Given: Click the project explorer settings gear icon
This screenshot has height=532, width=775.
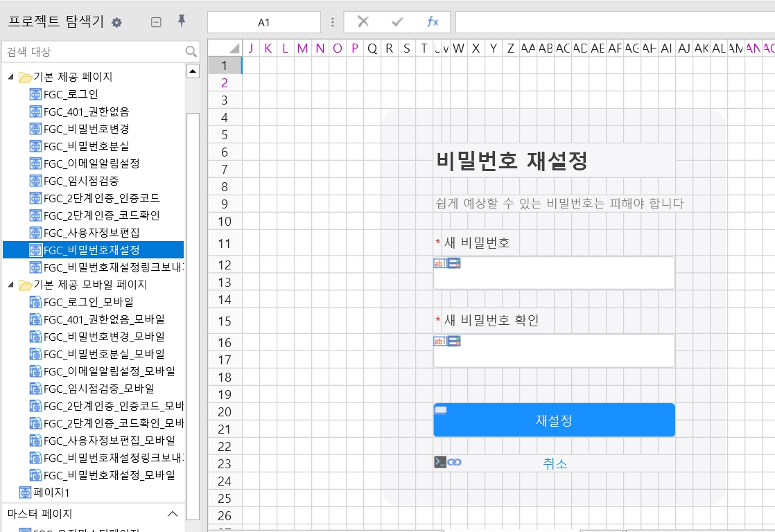Looking at the screenshot, I should click(116, 22).
